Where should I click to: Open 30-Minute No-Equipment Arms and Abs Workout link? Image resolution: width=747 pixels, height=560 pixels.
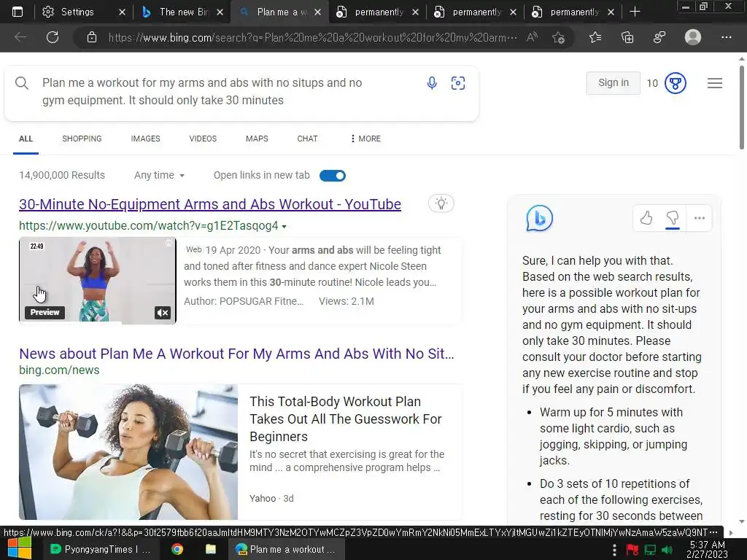[210, 204]
